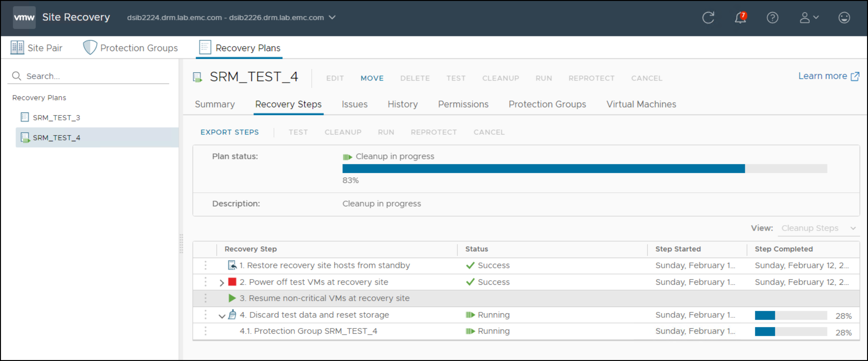Viewport: 868px width, 361px height.
Task: Open the help question mark icon
Action: pos(772,17)
